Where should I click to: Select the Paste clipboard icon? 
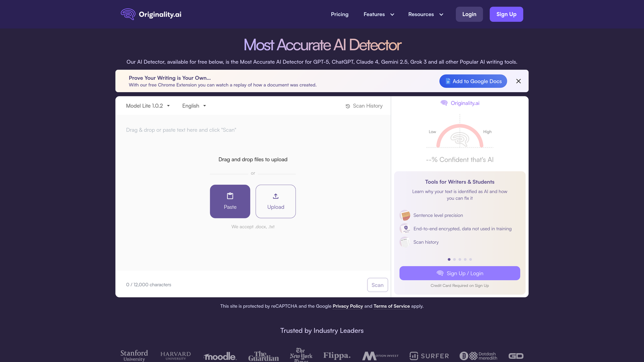point(230,196)
